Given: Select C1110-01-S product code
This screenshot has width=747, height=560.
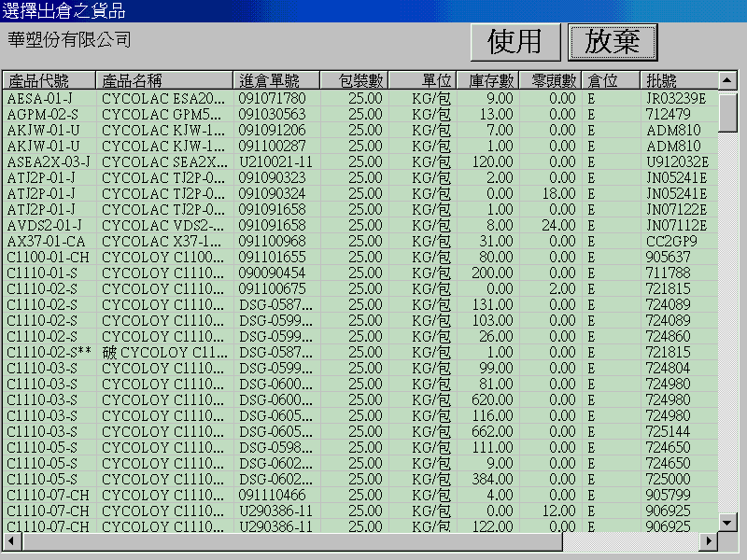Looking at the screenshot, I should (x=42, y=273).
